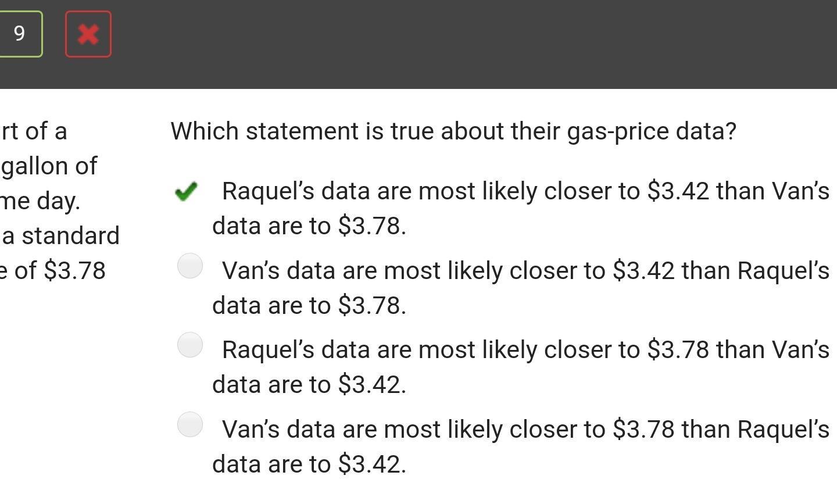This screenshot has height=504, width=837.
Task: Open question number 9 box
Action: pyautogui.click(x=20, y=34)
